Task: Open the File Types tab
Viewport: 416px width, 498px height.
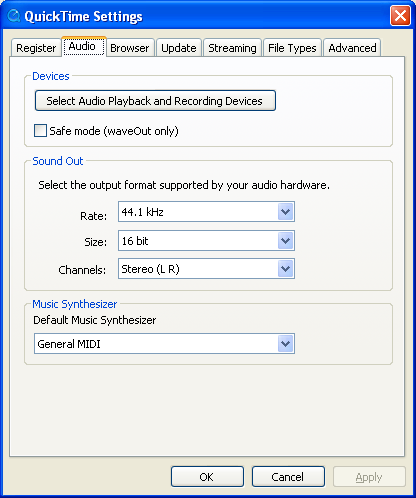Action: click(x=292, y=48)
